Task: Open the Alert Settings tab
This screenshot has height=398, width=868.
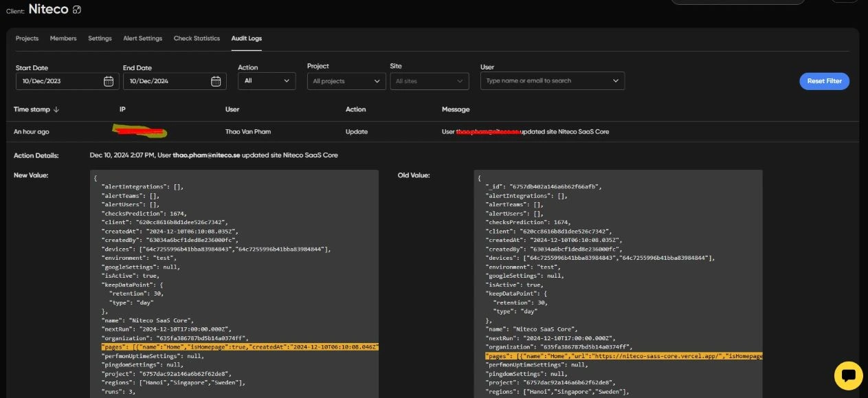Action: click(x=142, y=38)
